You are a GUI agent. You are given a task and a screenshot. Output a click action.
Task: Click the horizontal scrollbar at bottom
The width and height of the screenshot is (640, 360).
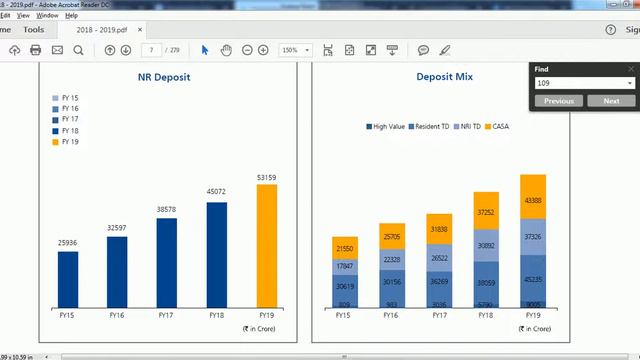pos(344,357)
